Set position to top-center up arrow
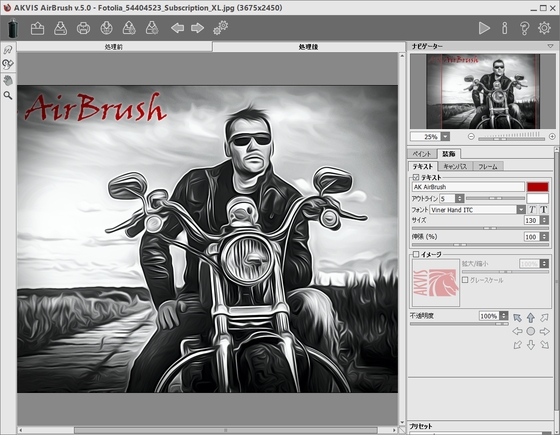This screenshot has width=560, height=435. coord(531,318)
